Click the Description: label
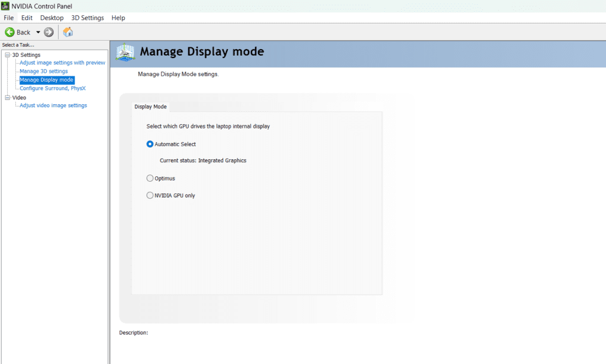 (133, 333)
